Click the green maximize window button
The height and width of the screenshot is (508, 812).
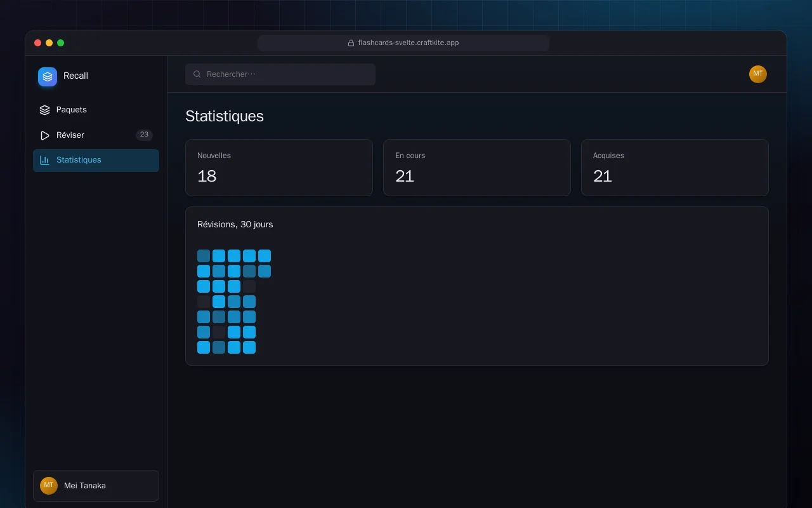[x=60, y=43]
